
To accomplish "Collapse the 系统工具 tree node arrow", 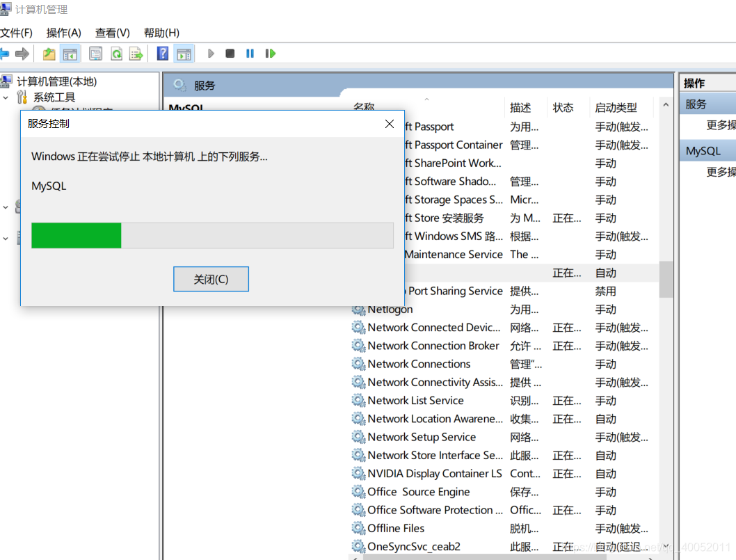I will (x=6, y=97).
